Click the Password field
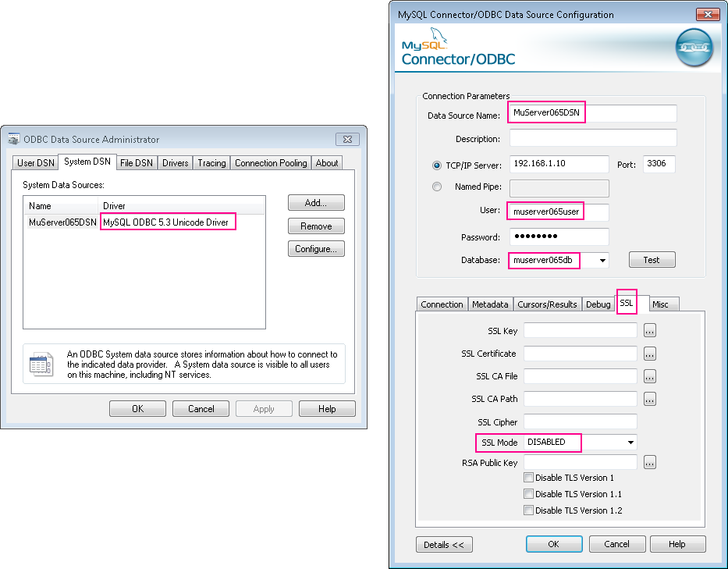Viewport: 728px width, 569px height. coord(559,236)
